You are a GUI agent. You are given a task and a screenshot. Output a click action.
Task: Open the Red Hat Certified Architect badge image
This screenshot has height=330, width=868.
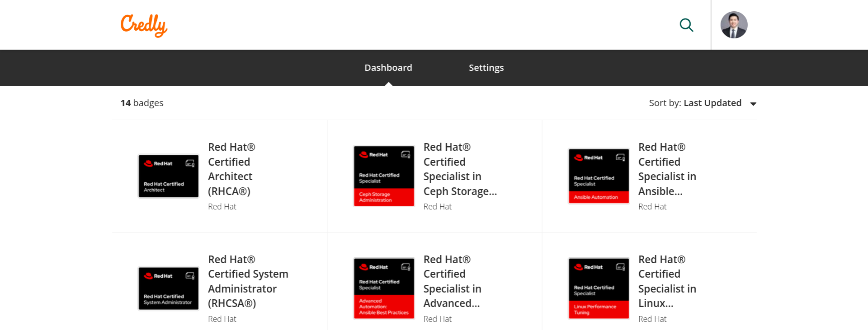coord(169,176)
